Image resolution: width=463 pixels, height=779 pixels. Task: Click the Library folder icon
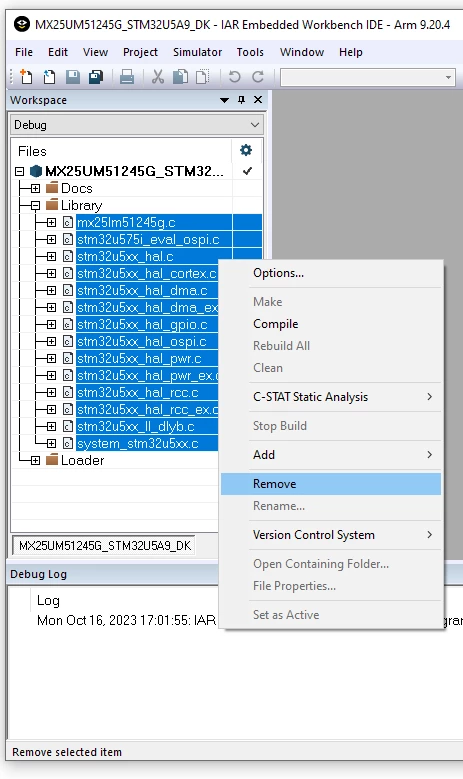[x=52, y=205]
